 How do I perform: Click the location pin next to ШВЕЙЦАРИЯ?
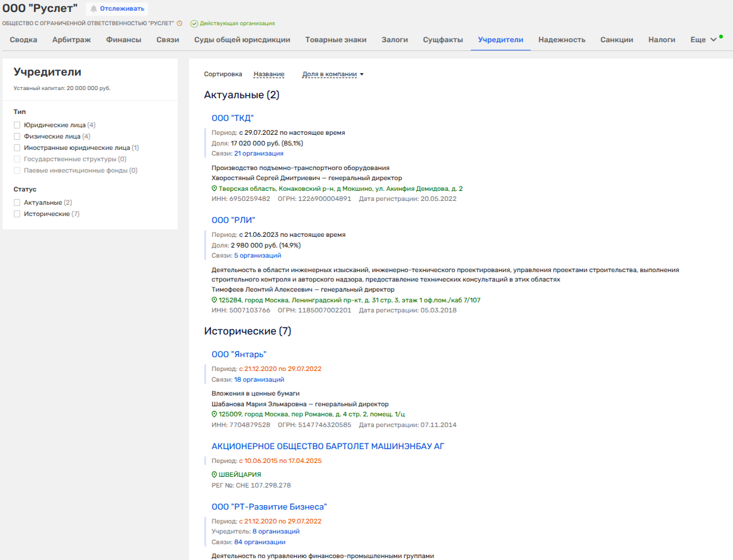pyautogui.click(x=214, y=474)
